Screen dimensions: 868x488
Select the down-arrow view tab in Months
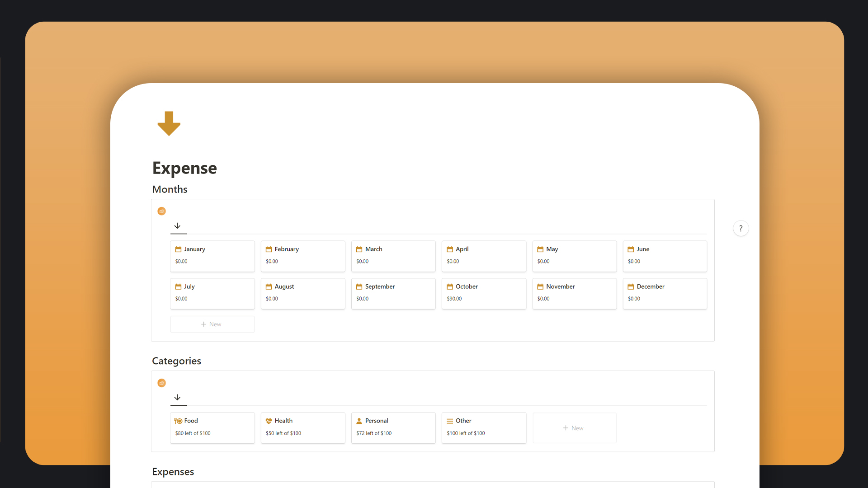(178, 226)
